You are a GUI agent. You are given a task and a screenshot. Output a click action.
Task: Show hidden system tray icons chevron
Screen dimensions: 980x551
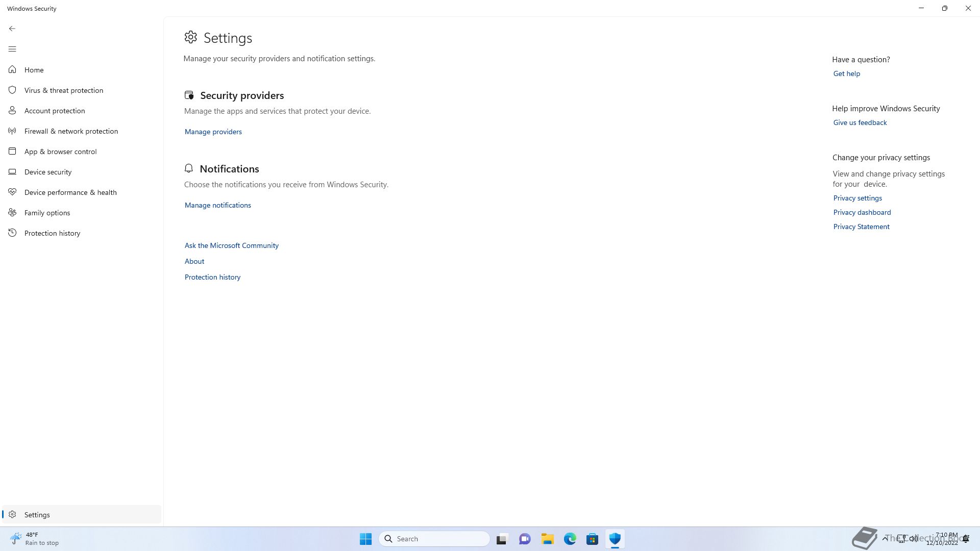[x=885, y=539]
